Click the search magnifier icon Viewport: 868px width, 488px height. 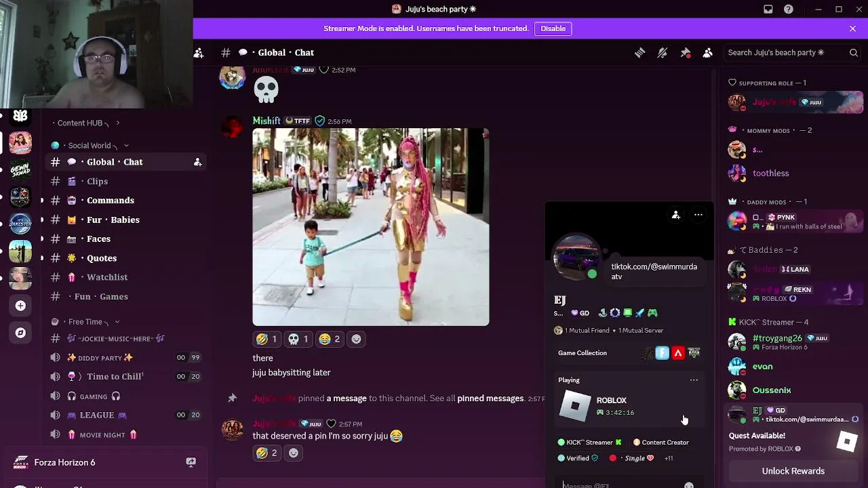point(854,53)
